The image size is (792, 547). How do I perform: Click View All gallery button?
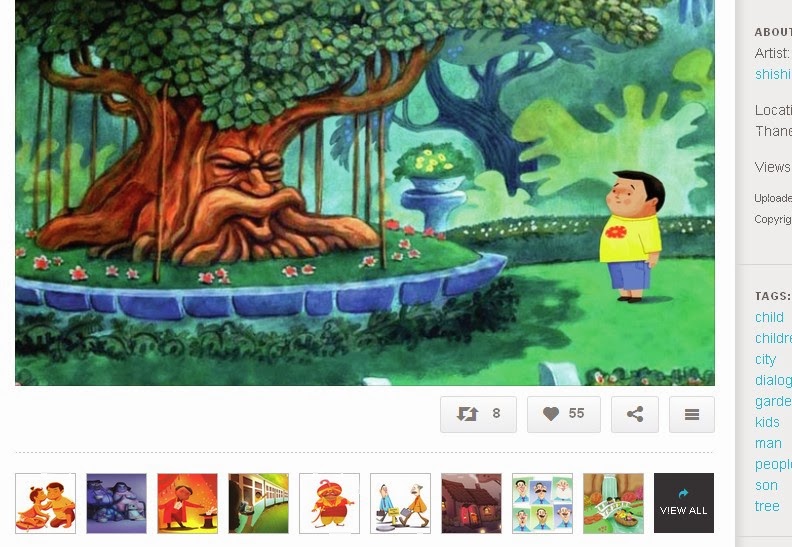click(684, 503)
